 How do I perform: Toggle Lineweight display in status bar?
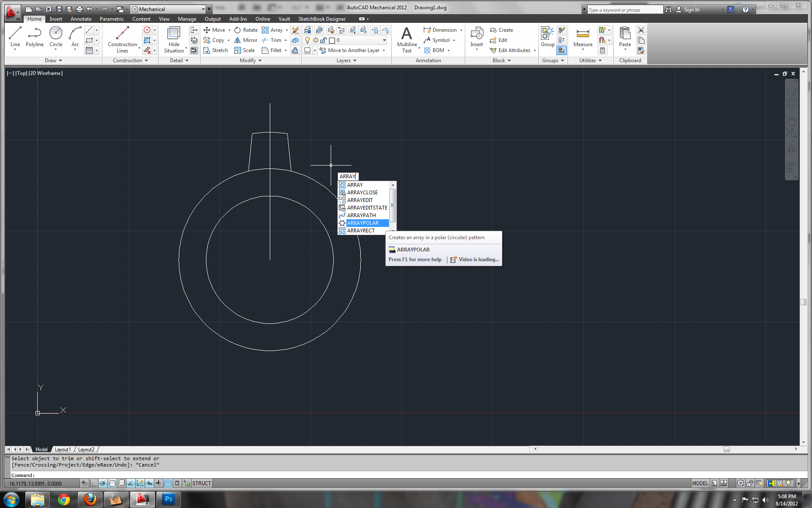point(159,483)
